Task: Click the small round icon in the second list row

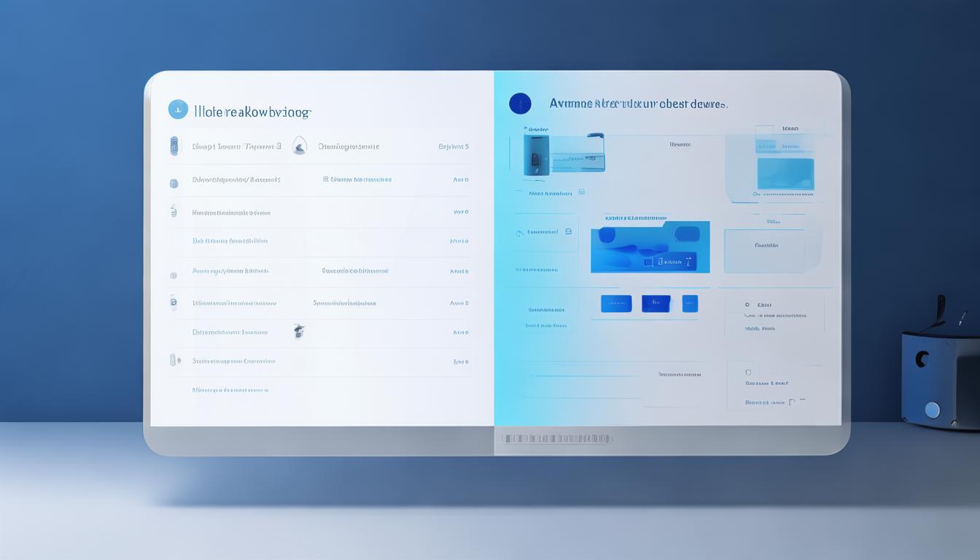Action: 174,184
